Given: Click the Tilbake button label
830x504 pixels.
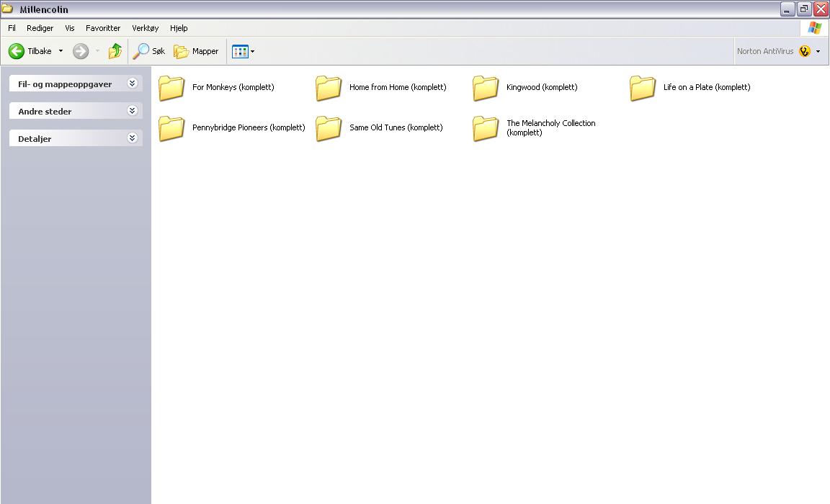Looking at the screenshot, I should pyautogui.click(x=40, y=51).
